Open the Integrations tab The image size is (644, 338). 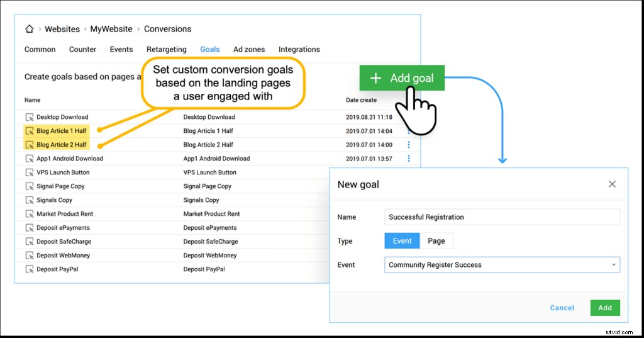299,49
